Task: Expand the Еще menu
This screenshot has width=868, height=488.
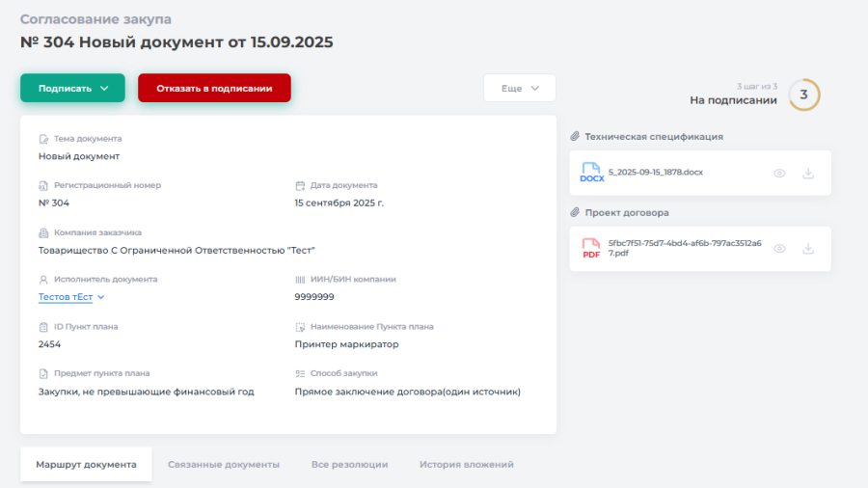Action: coord(519,88)
